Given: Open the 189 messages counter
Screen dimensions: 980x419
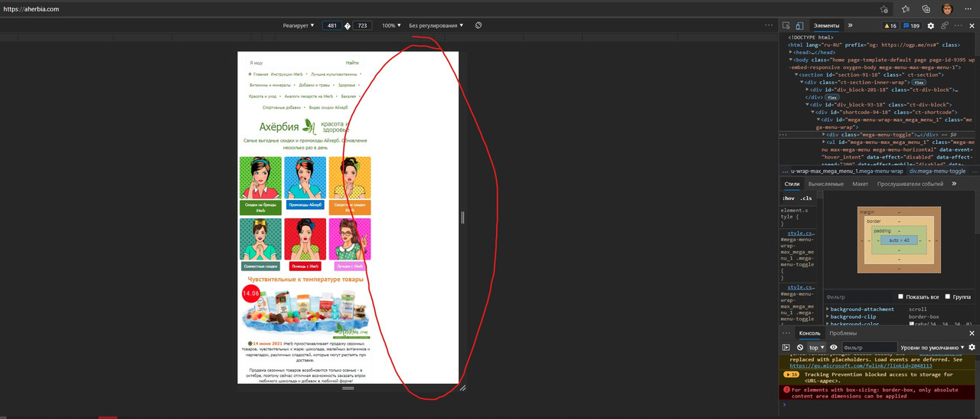Looking at the screenshot, I should point(911,25).
